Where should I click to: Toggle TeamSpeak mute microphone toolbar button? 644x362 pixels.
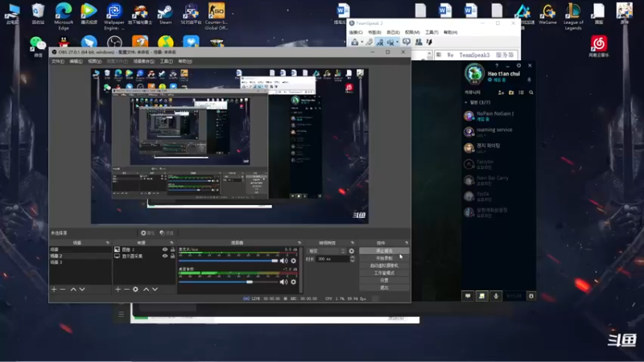(x=390, y=42)
